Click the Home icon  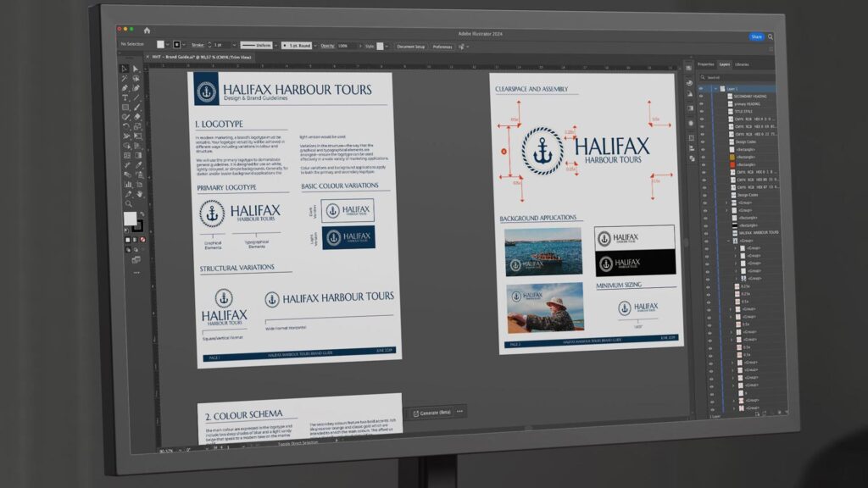147,30
